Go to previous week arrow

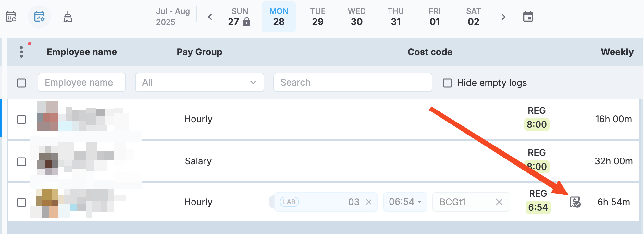[210, 17]
